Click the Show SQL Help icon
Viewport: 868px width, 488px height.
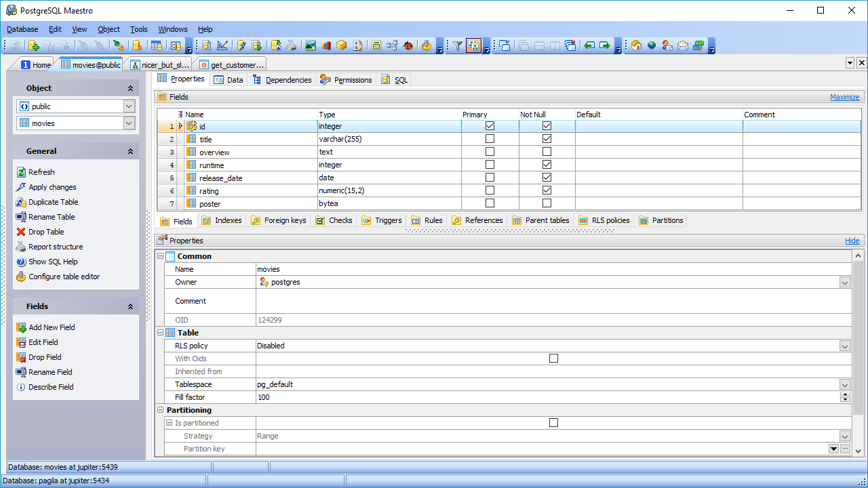pos(21,262)
